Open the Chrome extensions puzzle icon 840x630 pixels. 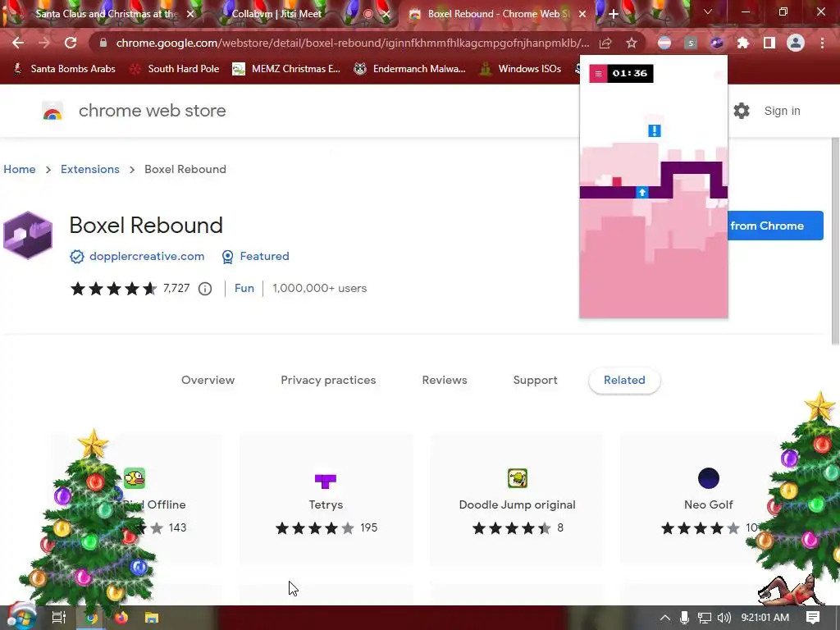743,43
